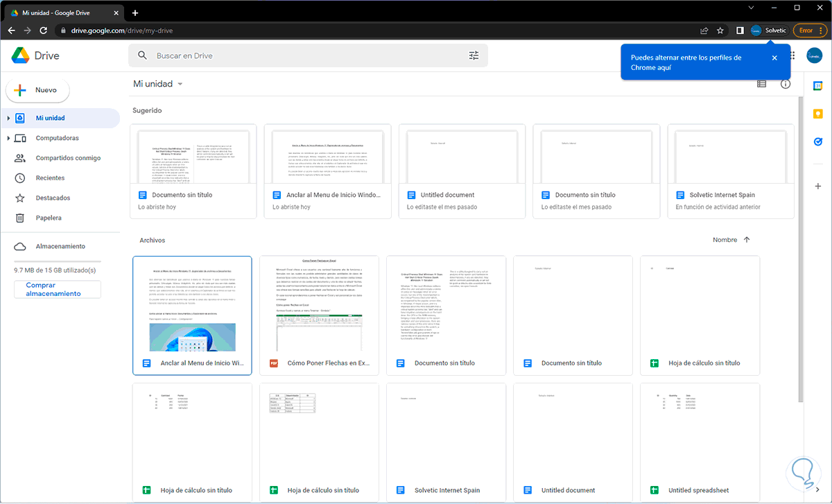The width and height of the screenshot is (832, 504).
Task: Open Almacenamiento storage section
Action: 61,246
